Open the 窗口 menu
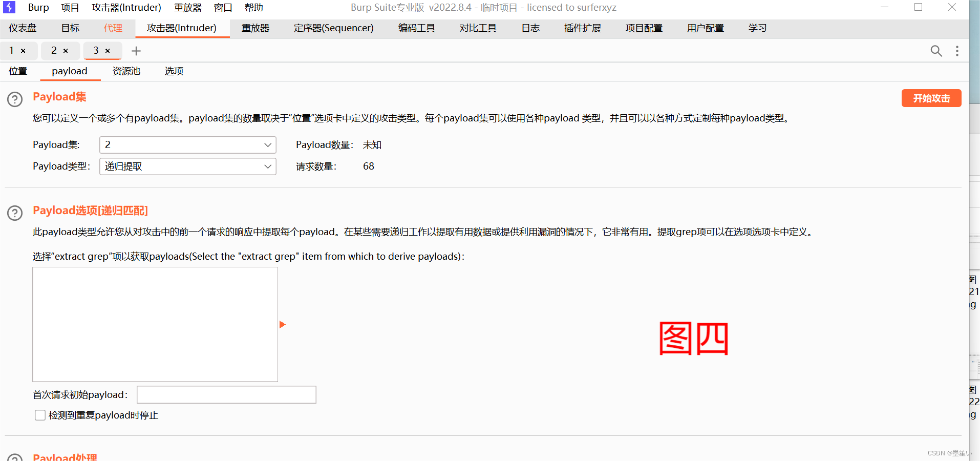The image size is (980, 461). click(x=223, y=8)
